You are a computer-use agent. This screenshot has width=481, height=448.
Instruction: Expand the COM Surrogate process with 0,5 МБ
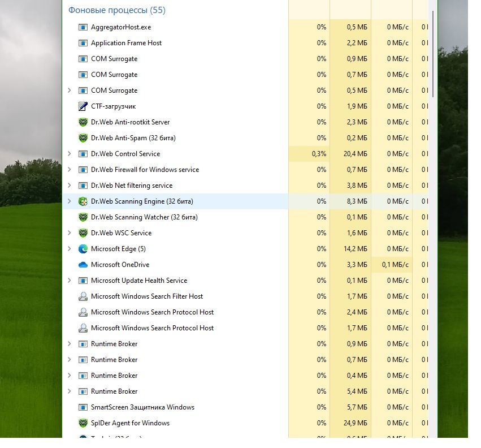click(70, 91)
